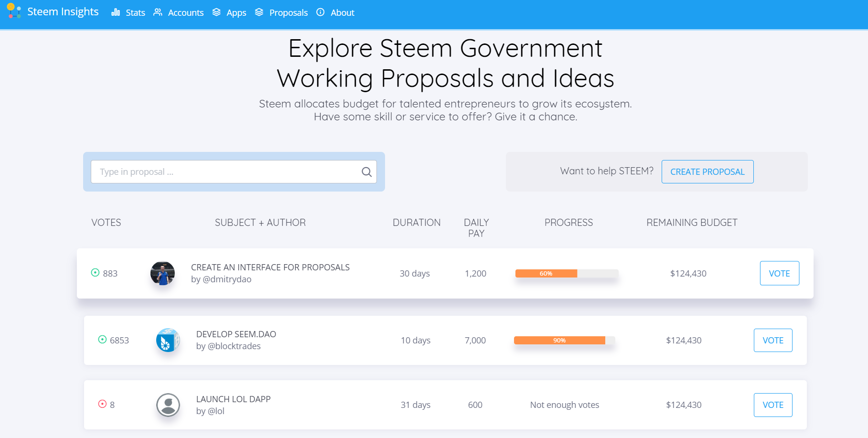Navigate to the Proposals page

point(281,12)
